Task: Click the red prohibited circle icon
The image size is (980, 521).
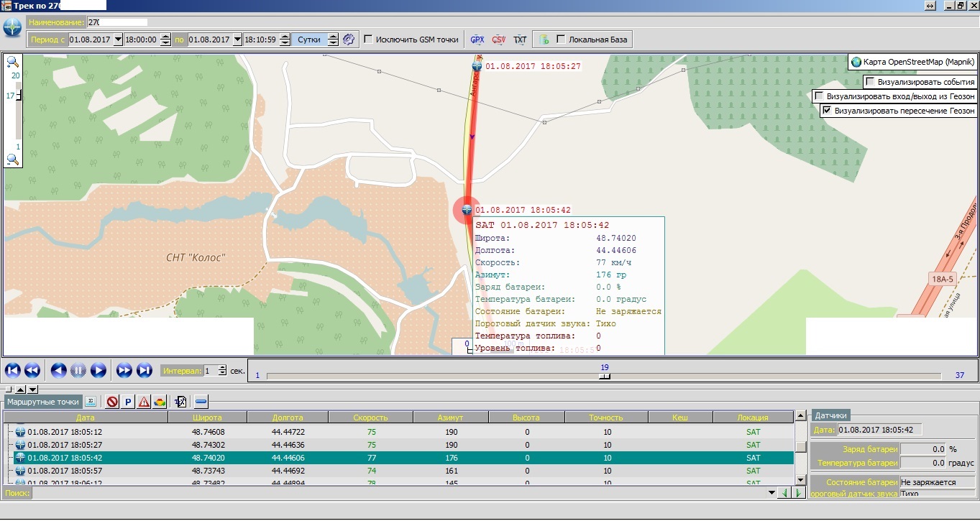Action: pos(112,402)
